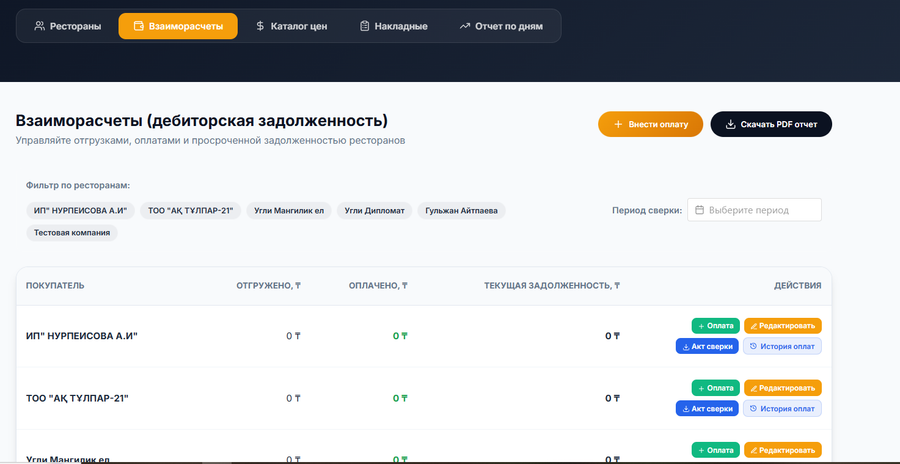Click Оплата for ТОО "АҚ ТҰЛПАР-21" row
Image resolution: width=900 pixels, height=464 pixels.
click(x=715, y=388)
